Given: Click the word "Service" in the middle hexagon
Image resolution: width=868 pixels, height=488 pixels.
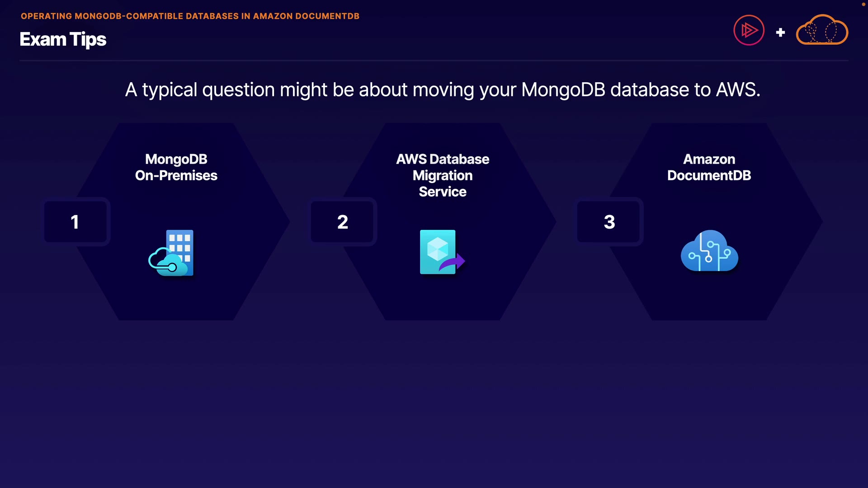Looking at the screenshot, I should 443,192.
